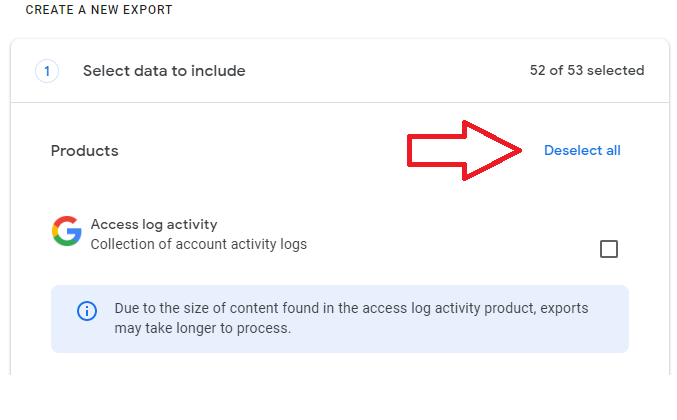Select the step 1 number circle
The image size is (677, 420).
[47, 71]
